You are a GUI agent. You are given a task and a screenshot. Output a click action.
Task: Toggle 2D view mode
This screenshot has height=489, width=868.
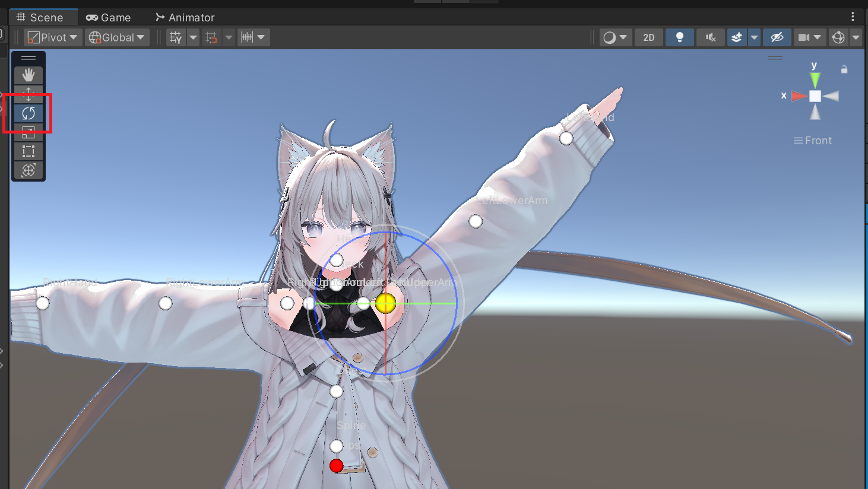tap(649, 37)
